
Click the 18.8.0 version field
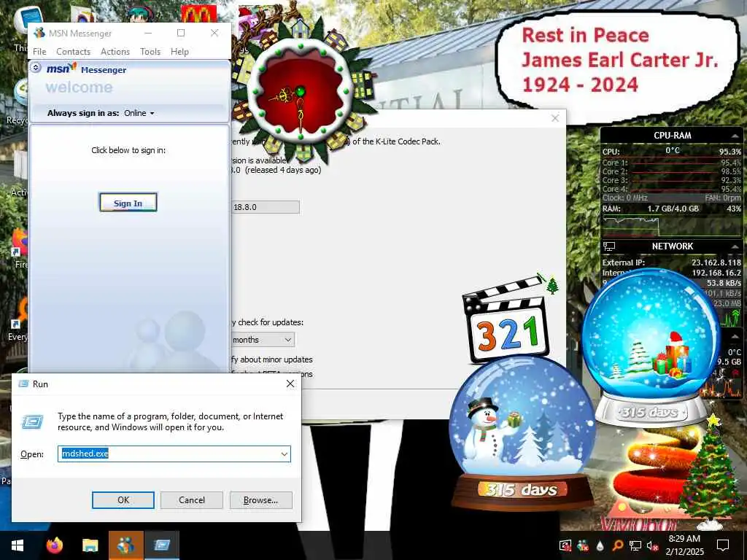click(x=266, y=207)
